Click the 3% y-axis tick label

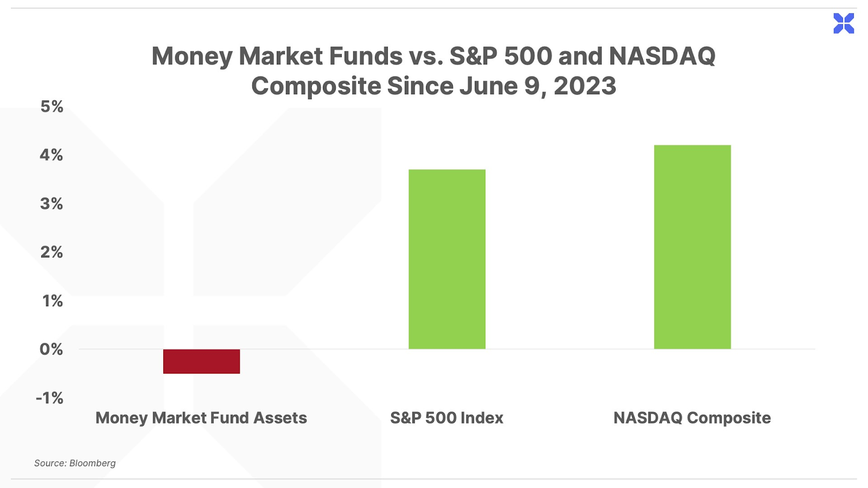pyautogui.click(x=52, y=204)
